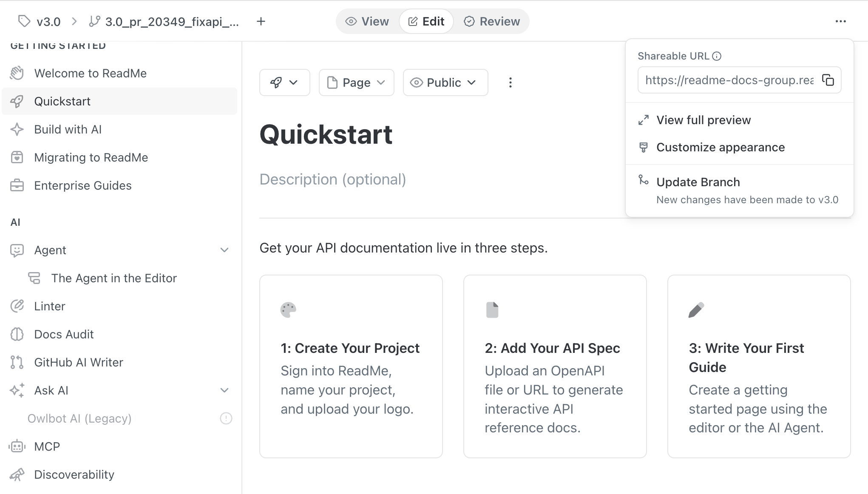This screenshot has width=868, height=494.
Task: Click the plus button to add new
Action: point(261,21)
